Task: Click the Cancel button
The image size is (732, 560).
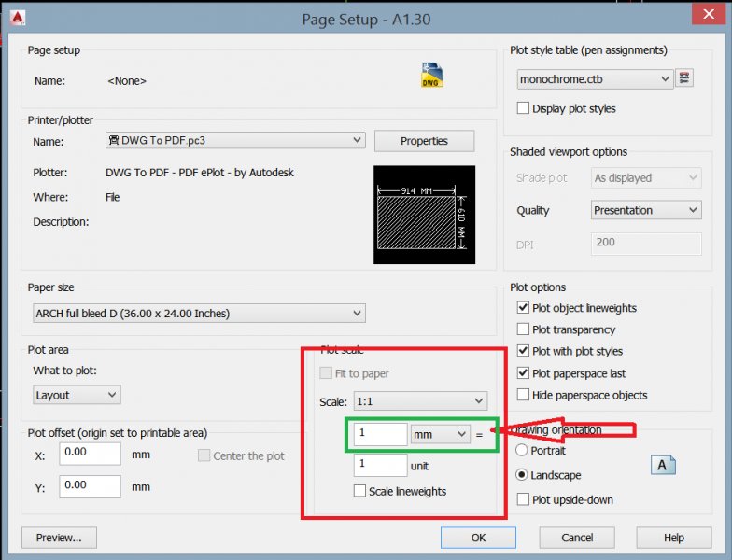Action: point(577,538)
